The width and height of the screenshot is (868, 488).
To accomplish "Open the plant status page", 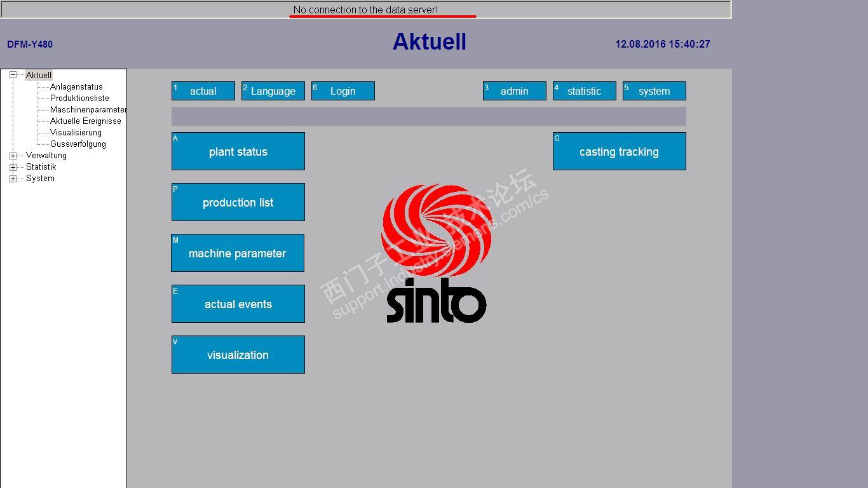I will (238, 151).
